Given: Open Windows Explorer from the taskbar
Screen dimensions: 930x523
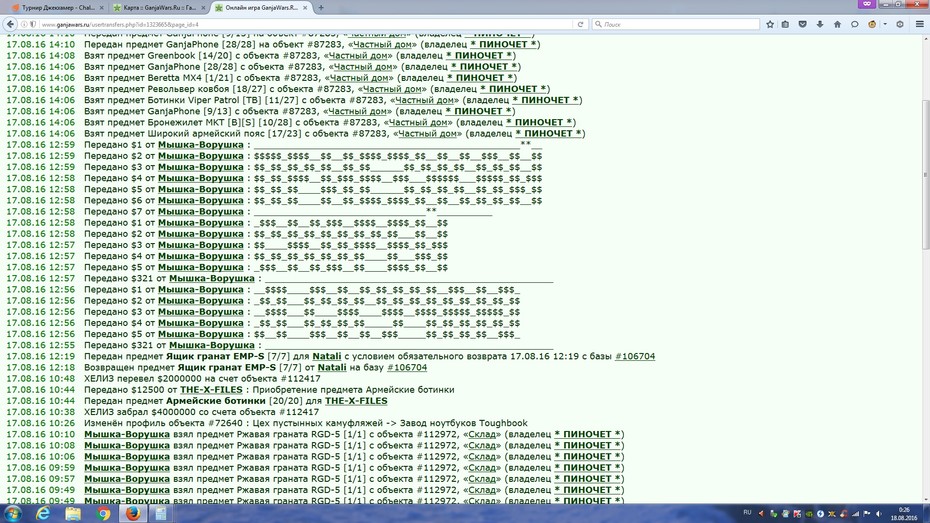Looking at the screenshot, I should (x=73, y=514).
